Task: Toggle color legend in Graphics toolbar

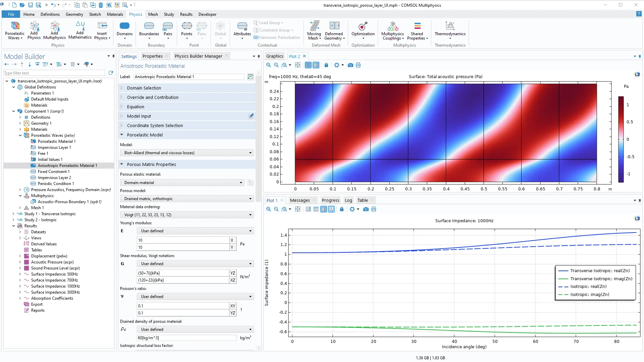Action: [316, 65]
